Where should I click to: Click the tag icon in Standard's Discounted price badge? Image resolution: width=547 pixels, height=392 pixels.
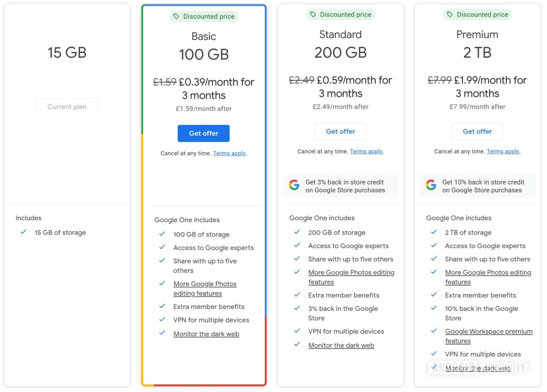[x=313, y=15]
